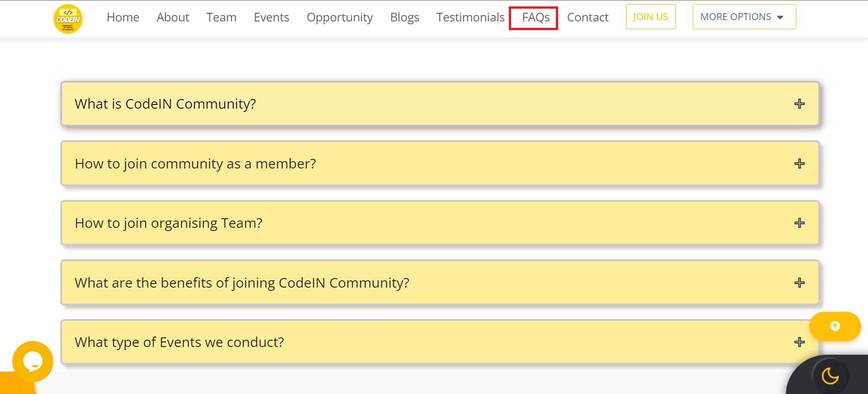Open the Events section

[x=271, y=17]
